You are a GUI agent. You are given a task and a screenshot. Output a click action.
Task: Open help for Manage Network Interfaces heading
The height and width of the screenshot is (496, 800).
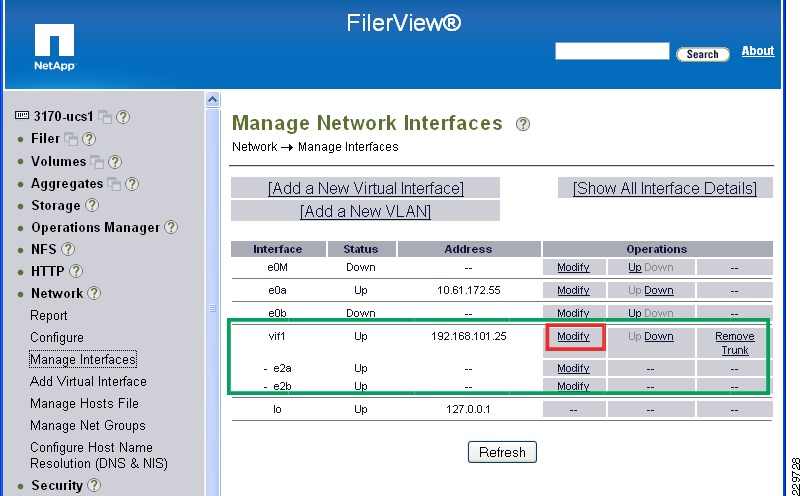coord(522,124)
